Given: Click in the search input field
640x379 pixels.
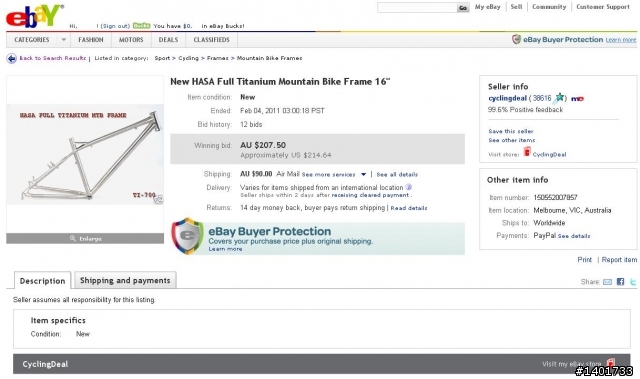Looking at the screenshot, I should 417,8.
